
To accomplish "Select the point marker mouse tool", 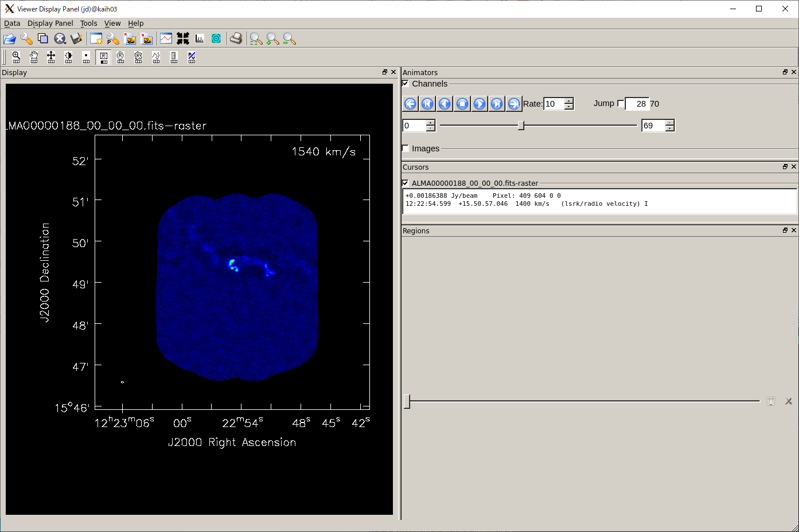I will click(x=86, y=57).
